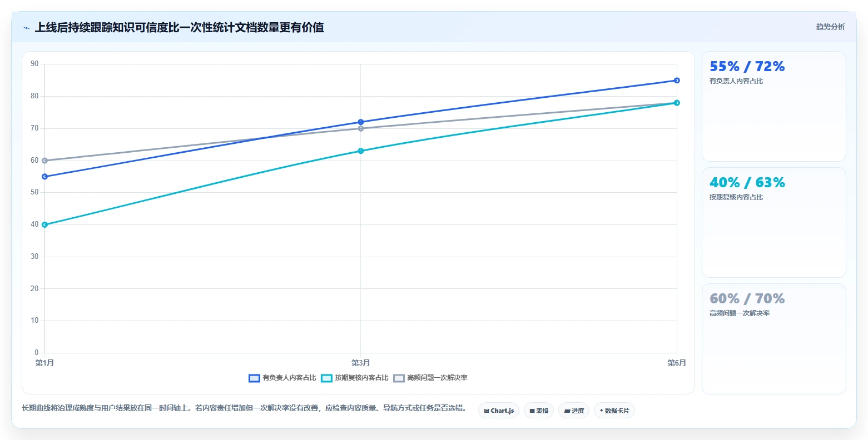Click the 进度 chip
Screen dimensions: 868x440
574,411
